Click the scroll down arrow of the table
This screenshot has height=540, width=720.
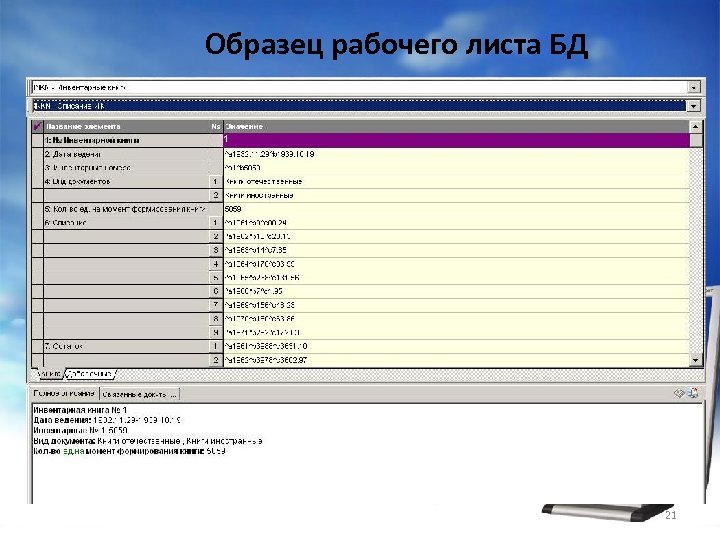point(696,361)
